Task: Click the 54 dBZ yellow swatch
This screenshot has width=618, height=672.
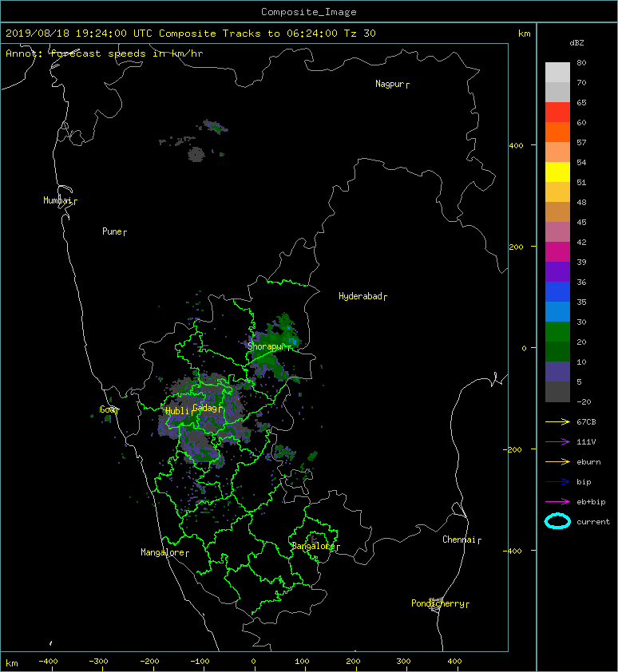Action: (557, 172)
